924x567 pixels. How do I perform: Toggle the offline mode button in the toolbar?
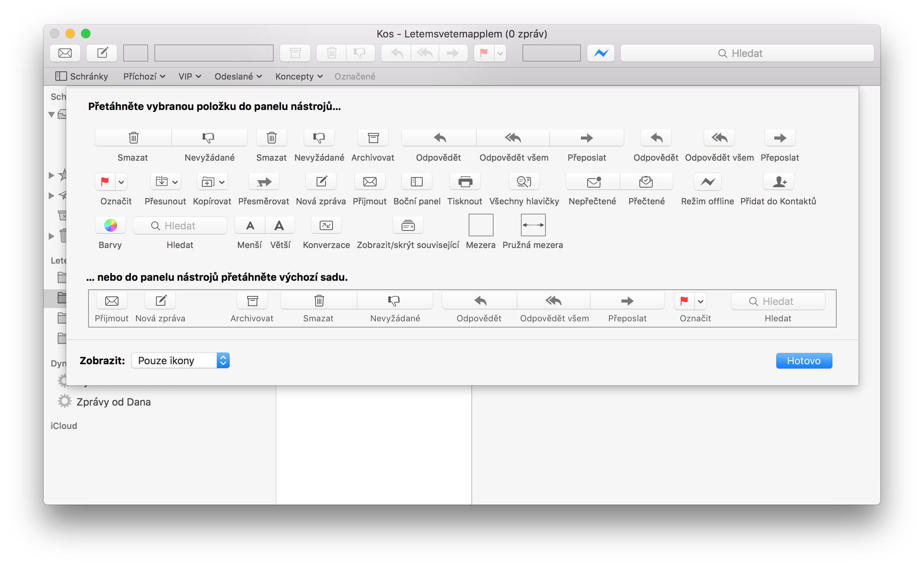(600, 53)
